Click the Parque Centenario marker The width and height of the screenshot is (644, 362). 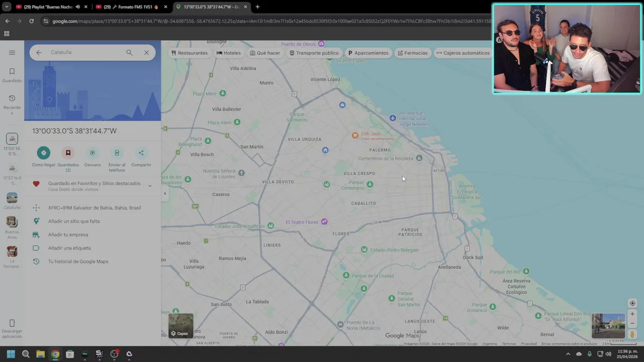370,185
